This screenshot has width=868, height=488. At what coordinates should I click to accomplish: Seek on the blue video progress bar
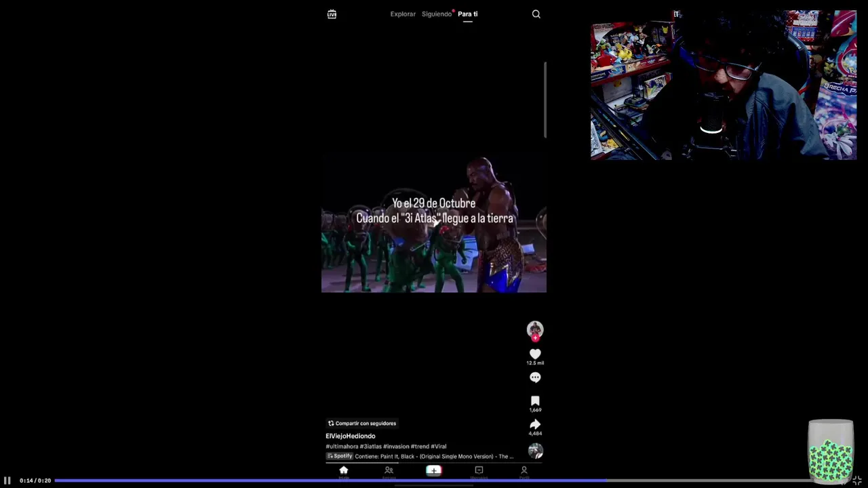[434, 481]
